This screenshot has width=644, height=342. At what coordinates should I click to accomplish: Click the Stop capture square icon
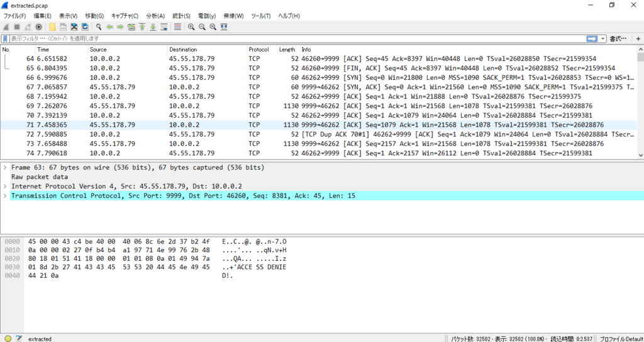(17, 27)
